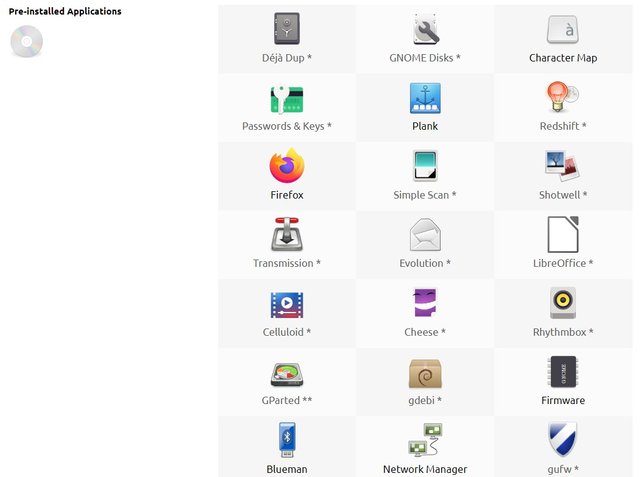The height and width of the screenshot is (477, 640).
Task: Click the 'Déjà Dup *' label
Action: point(287,58)
